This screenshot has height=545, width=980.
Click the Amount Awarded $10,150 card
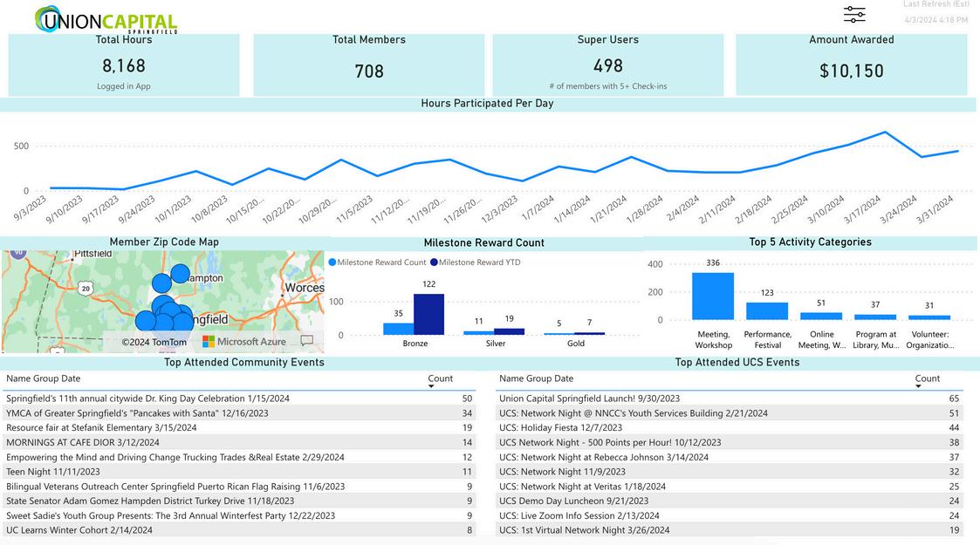click(851, 65)
